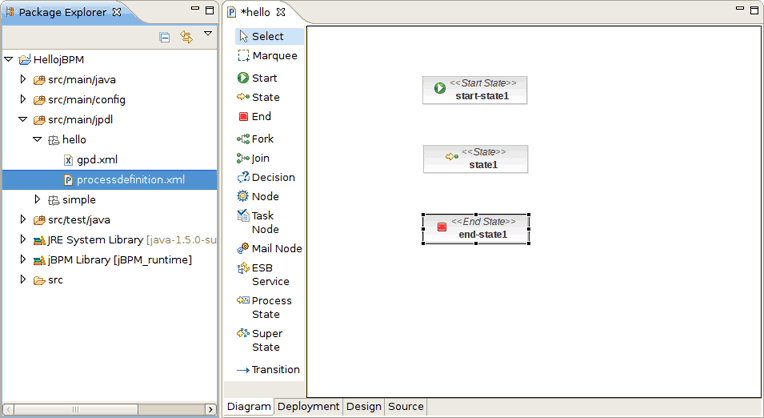
Task: Expand jBPM Library node
Action: [22, 259]
